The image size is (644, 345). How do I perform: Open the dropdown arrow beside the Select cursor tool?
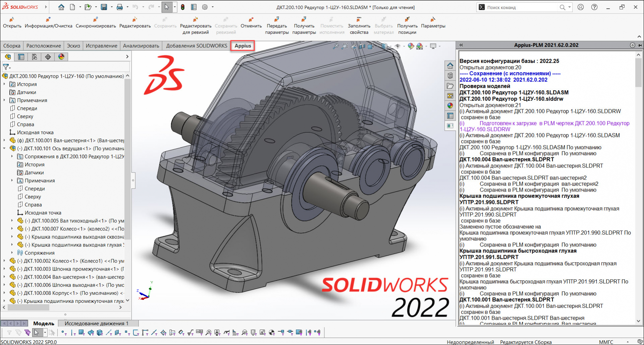(x=174, y=7)
